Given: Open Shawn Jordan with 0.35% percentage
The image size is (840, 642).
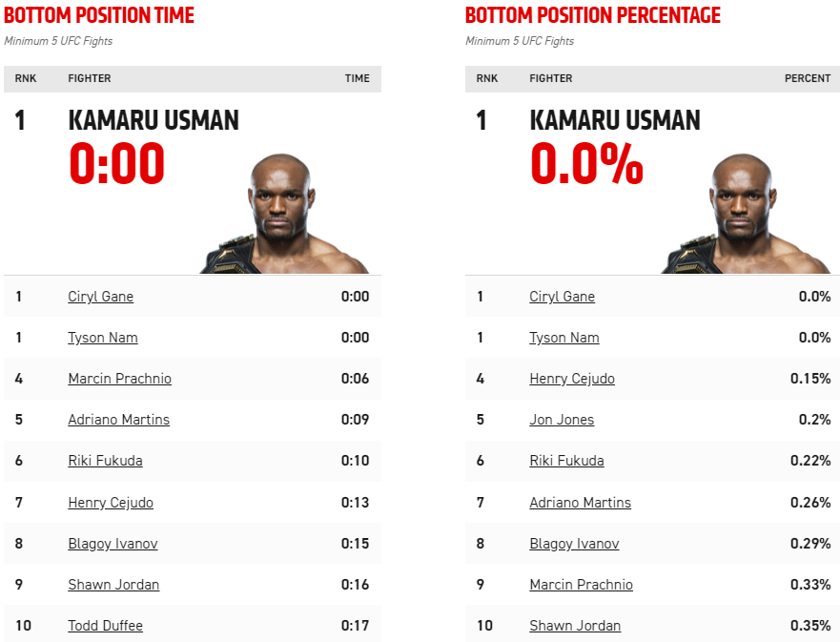Looking at the screenshot, I should pos(575,626).
